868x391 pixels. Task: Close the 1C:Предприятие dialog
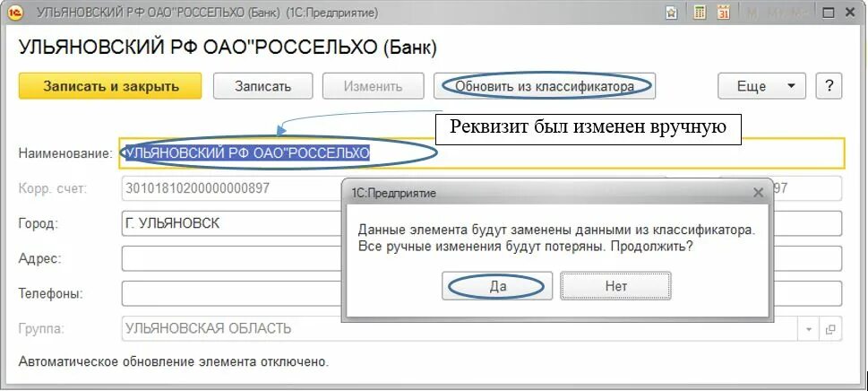(x=758, y=193)
